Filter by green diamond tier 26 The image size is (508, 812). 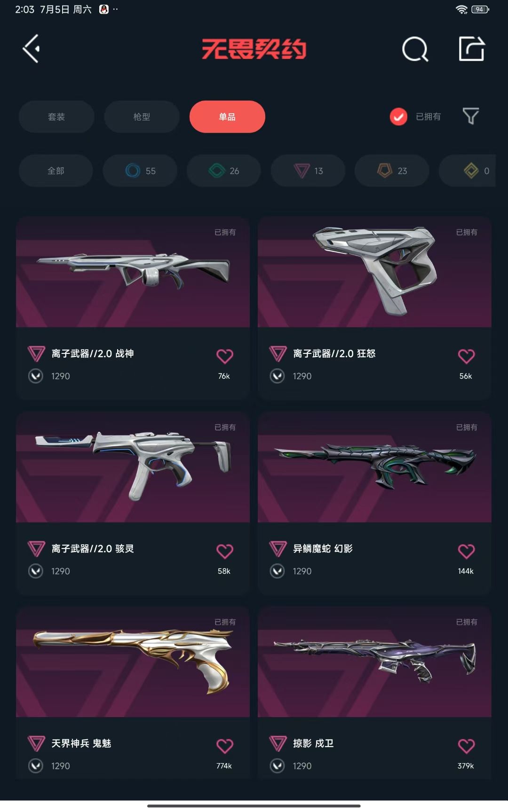pos(224,171)
